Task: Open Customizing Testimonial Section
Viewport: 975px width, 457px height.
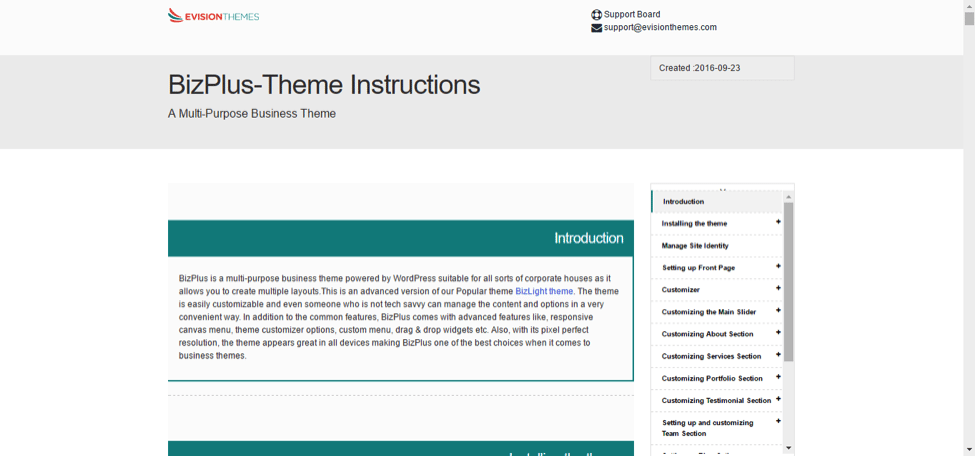Action: tap(716, 400)
